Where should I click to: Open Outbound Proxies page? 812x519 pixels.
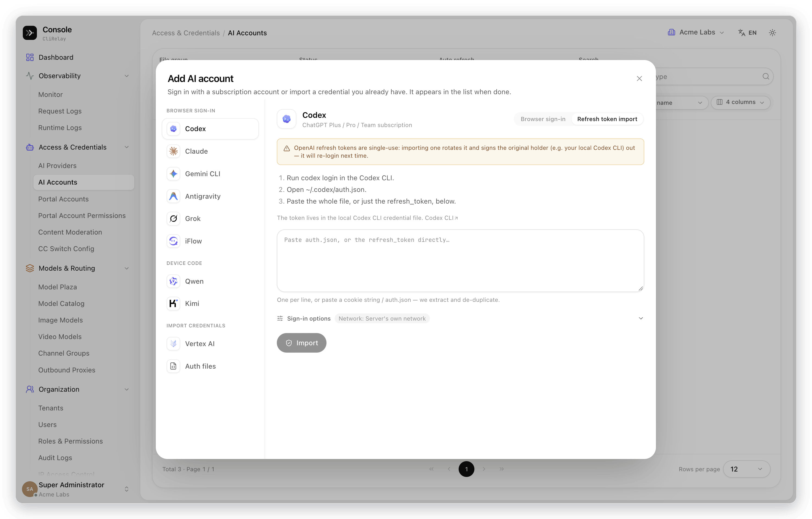click(x=67, y=370)
